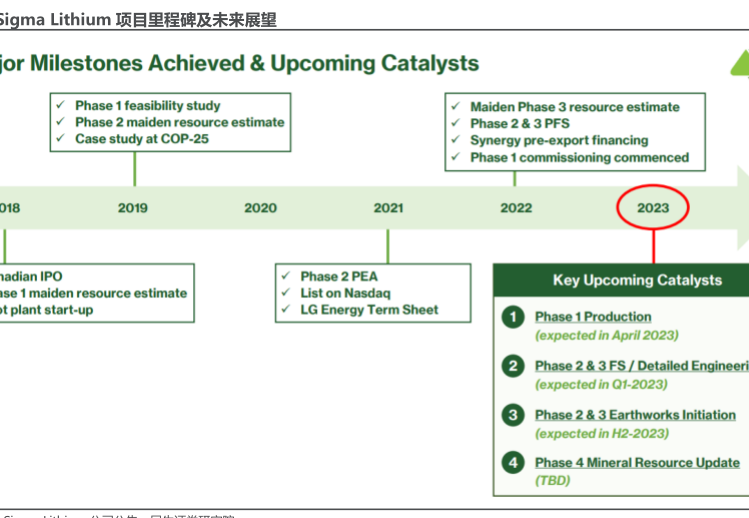
Task: Open Phase 2 & 3 FS / Detailed Engineering link
Action: (x=640, y=366)
